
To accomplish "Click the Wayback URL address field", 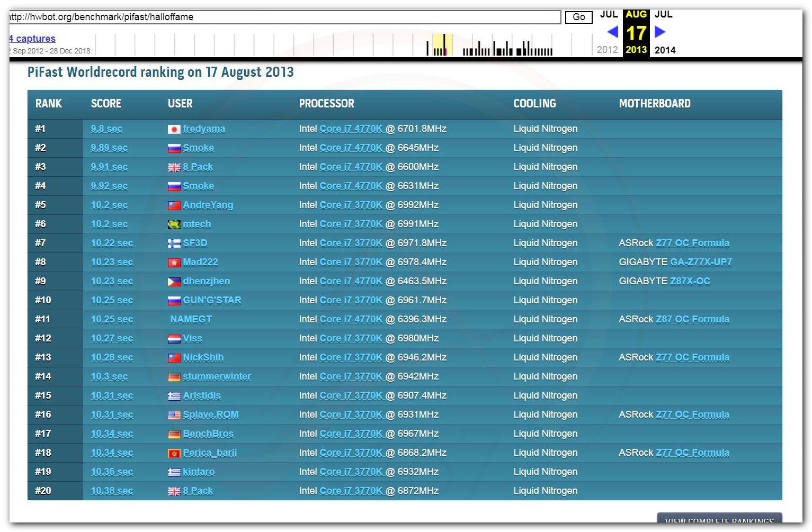I will [284, 17].
